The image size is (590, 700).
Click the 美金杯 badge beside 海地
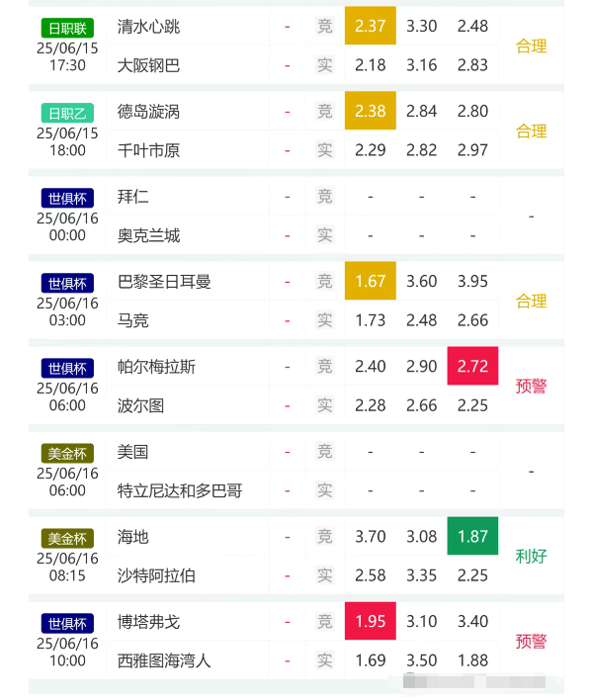[67, 539]
